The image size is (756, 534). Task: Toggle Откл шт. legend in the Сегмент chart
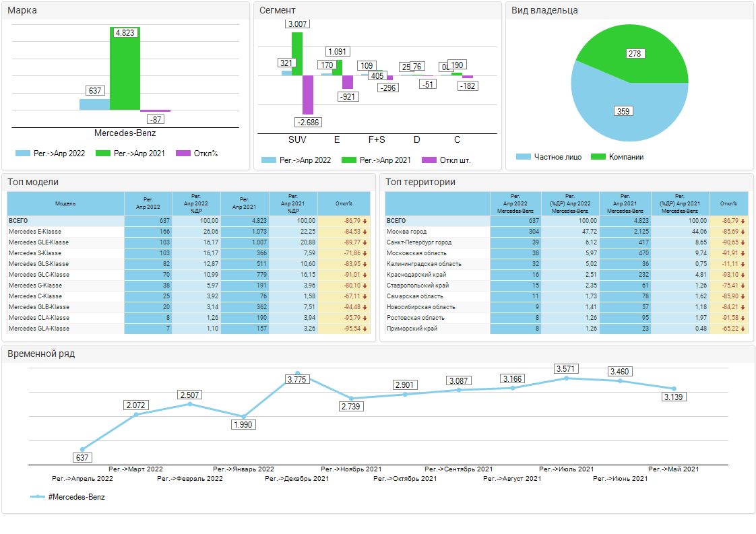pyautogui.click(x=446, y=160)
